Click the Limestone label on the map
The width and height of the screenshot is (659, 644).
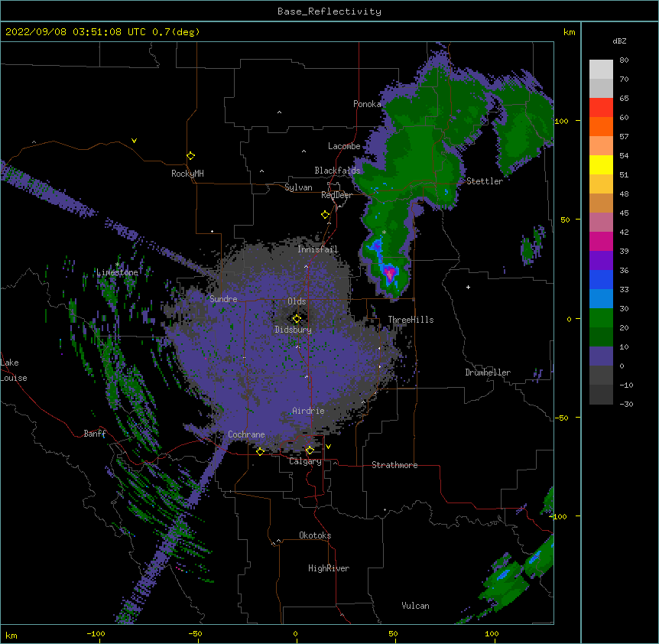[x=117, y=272]
